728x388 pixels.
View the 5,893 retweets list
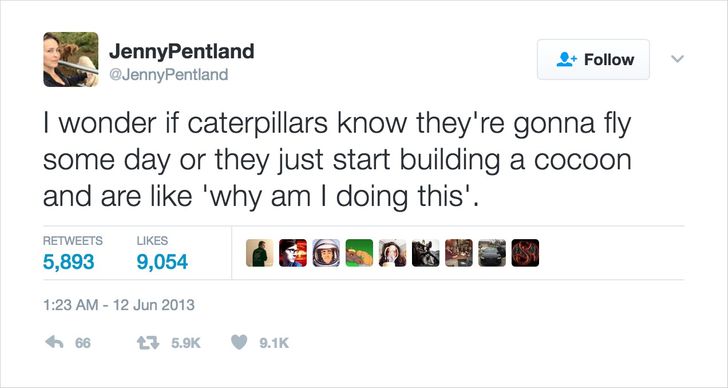[73, 253]
